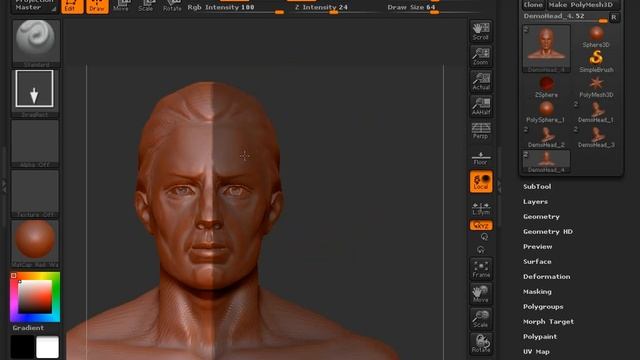
Task: Select the small DemoHead_4 tool below DemoHead_2
Action: pos(546,162)
